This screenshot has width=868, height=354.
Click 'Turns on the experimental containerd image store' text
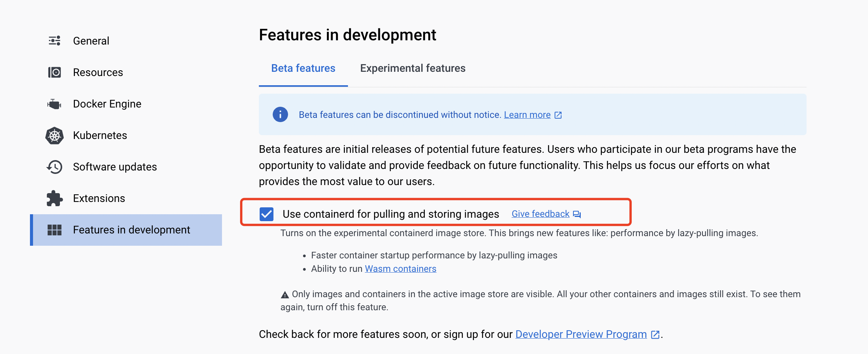pos(519,233)
